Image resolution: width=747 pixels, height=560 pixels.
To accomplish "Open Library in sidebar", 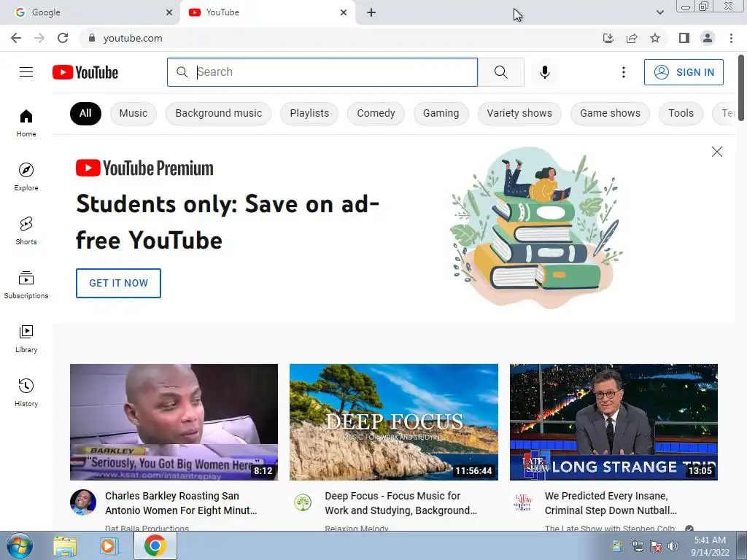I will coord(26,338).
